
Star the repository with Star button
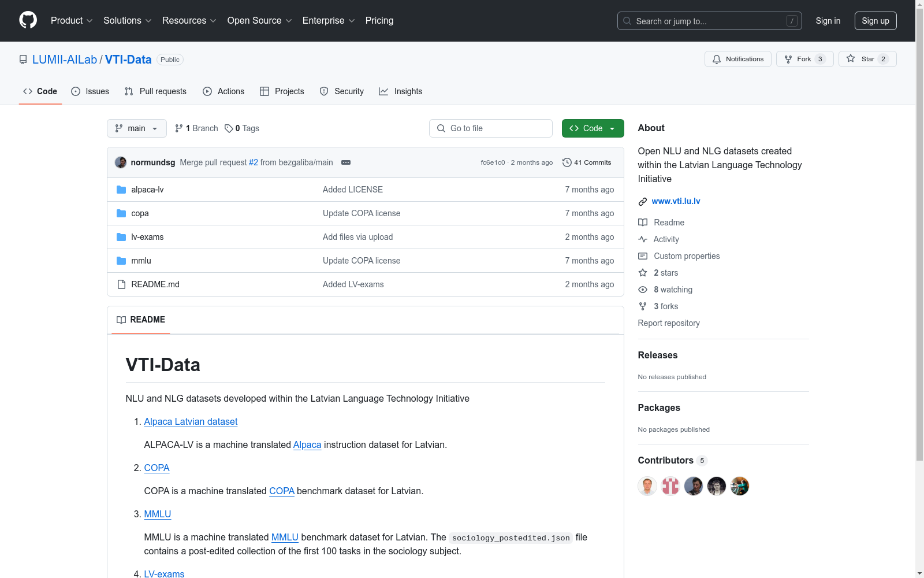867,59
